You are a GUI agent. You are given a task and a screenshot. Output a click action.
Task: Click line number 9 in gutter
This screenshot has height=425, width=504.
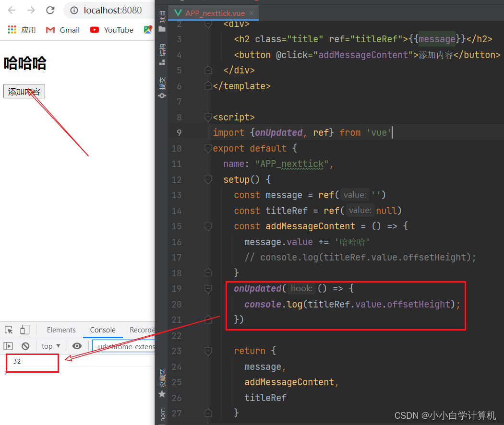[179, 133]
